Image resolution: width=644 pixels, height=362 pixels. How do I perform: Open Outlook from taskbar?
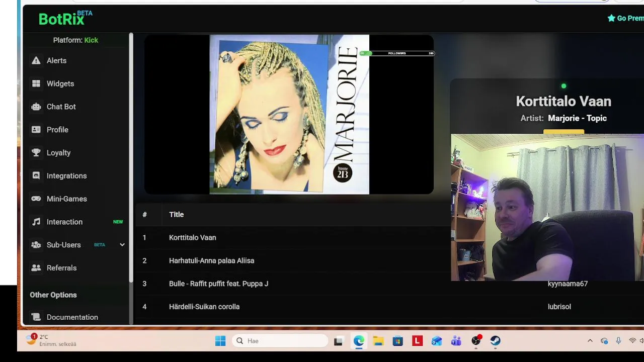pos(437,341)
